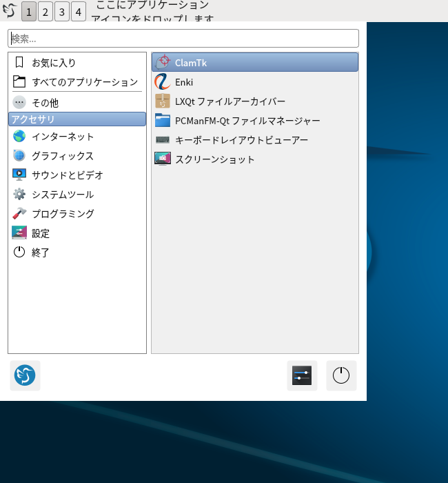Click the quick launch drop area text on the panel

152,11
